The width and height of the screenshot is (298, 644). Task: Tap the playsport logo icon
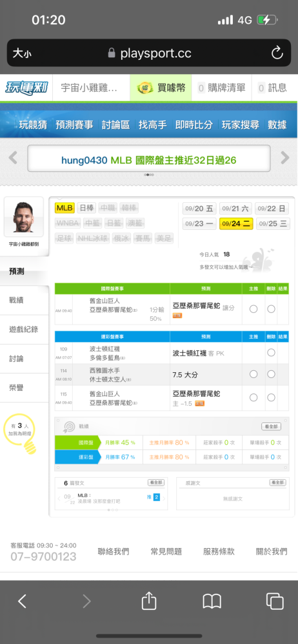(26, 88)
